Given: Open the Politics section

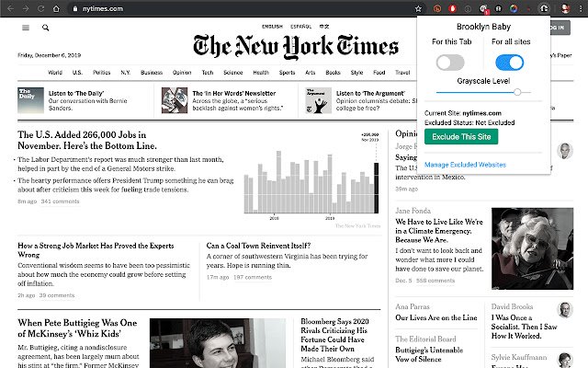Looking at the screenshot, I should pyautogui.click(x=102, y=73).
